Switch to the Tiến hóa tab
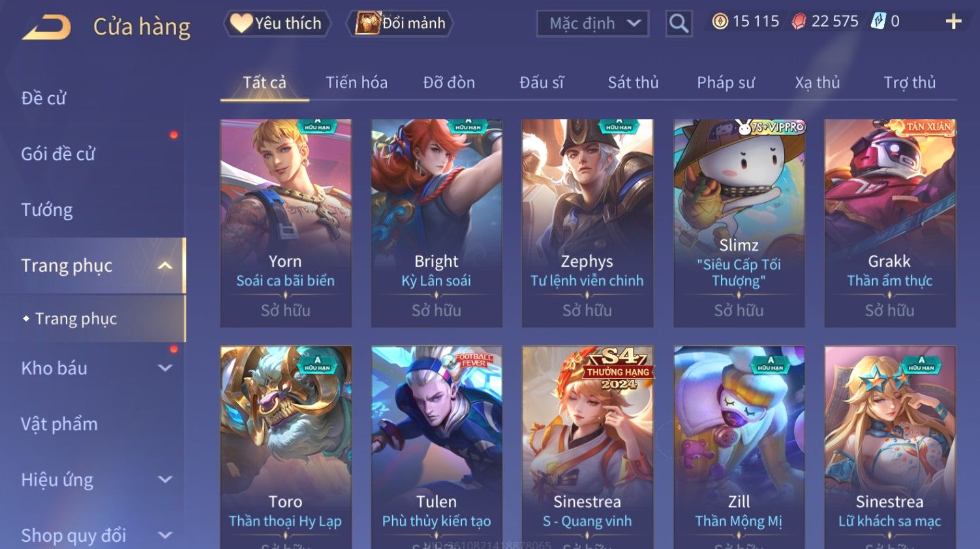 pos(357,83)
